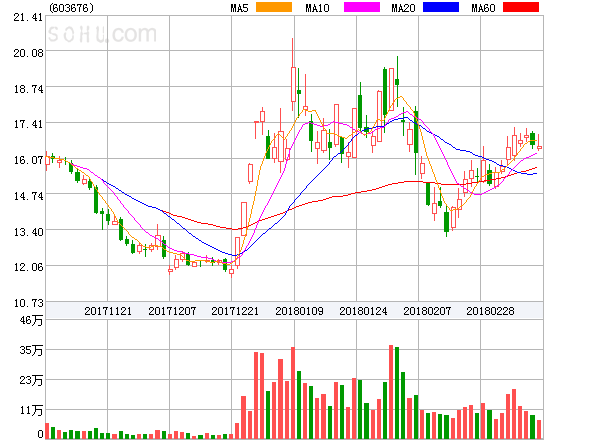This screenshot has height=440, width=600.
Task: Click the tallest red volume bar after 20180124
Action: (x=391, y=391)
